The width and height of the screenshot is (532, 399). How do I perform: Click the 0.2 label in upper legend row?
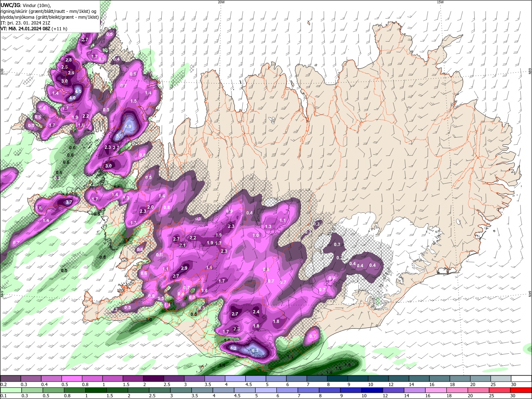[x=4, y=384]
